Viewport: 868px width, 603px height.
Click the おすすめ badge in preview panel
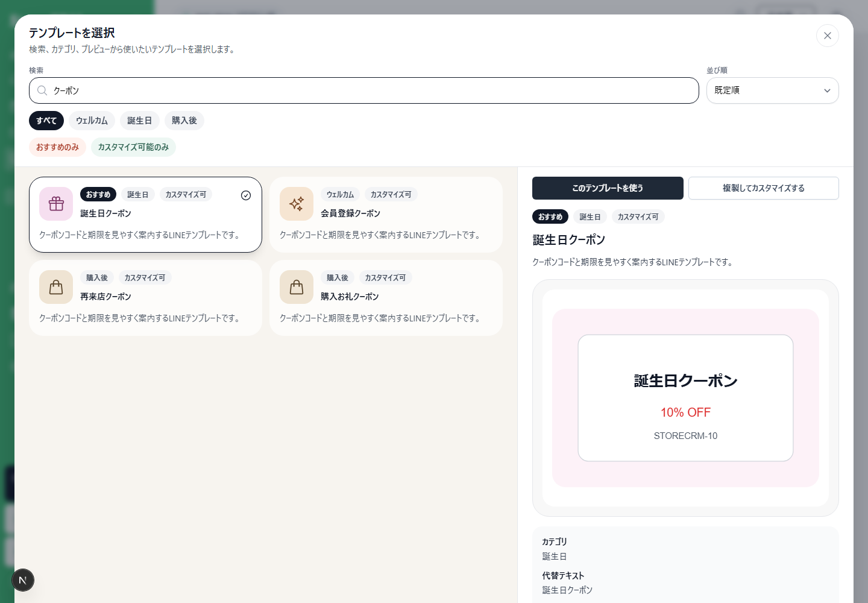coord(550,217)
